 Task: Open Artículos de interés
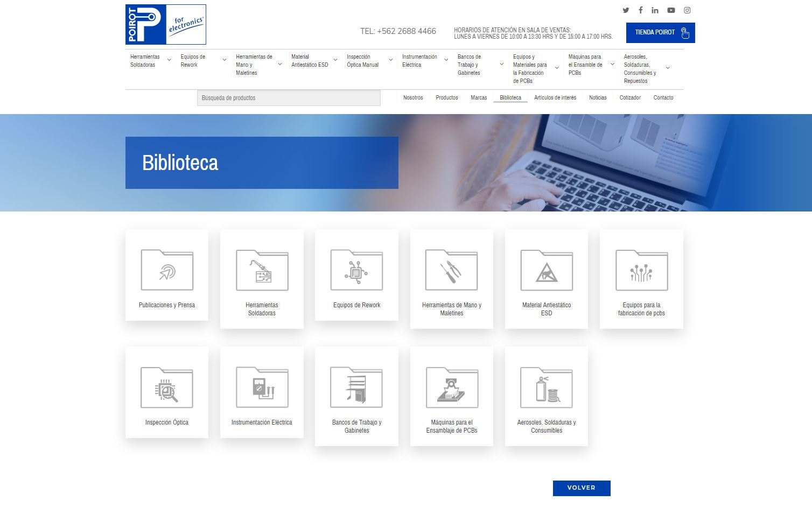[x=555, y=98]
